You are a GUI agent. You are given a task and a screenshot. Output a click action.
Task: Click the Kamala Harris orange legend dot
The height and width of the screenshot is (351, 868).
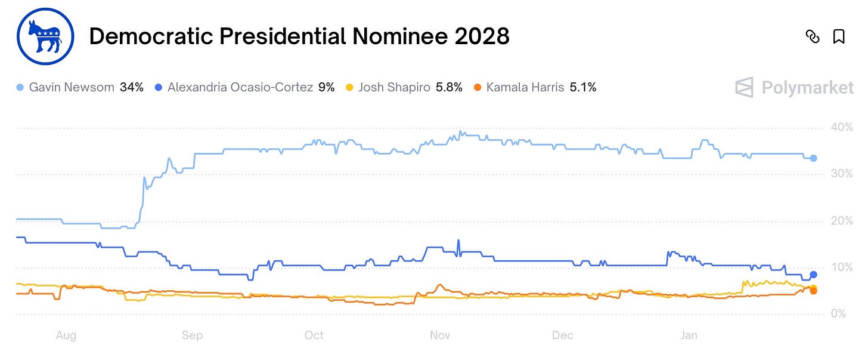pos(478,88)
